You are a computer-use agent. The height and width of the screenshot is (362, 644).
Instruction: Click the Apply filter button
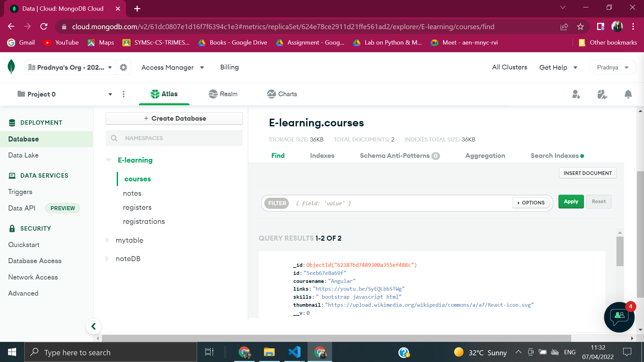click(571, 201)
